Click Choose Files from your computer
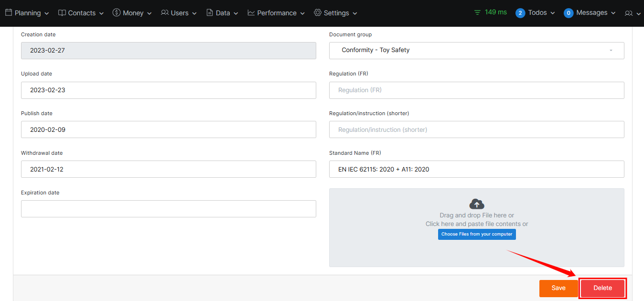Screen dimensions: 644x301 477,234
